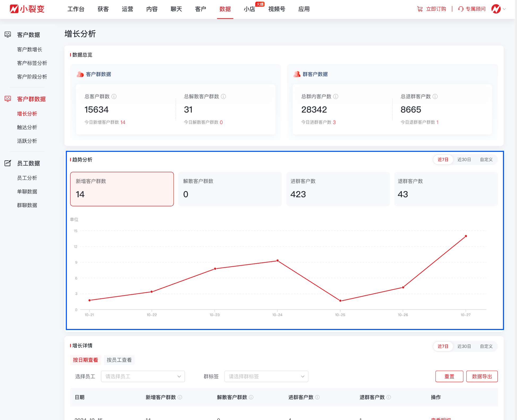Click the 客户数据 monitor icon in the sidebar
The image size is (517, 420).
tap(8, 35)
